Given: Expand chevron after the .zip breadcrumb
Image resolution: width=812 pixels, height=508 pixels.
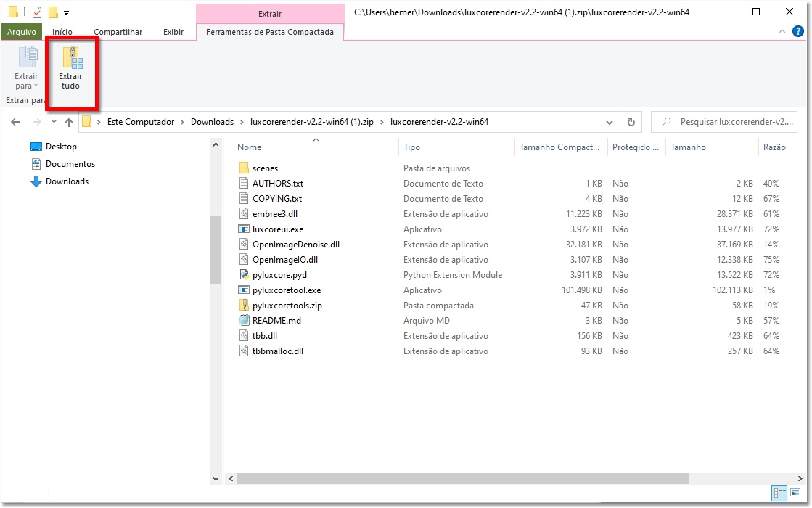Looking at the screenshot, I should point(382,122).
